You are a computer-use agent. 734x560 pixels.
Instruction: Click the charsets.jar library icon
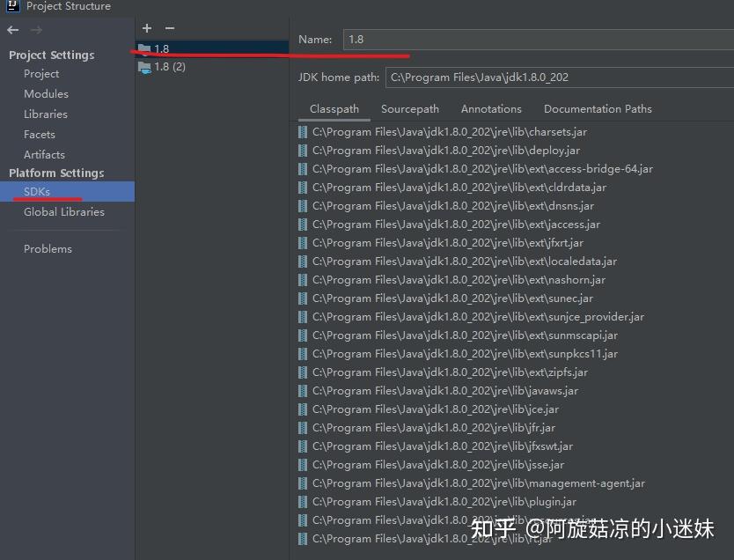pos(303,132)
